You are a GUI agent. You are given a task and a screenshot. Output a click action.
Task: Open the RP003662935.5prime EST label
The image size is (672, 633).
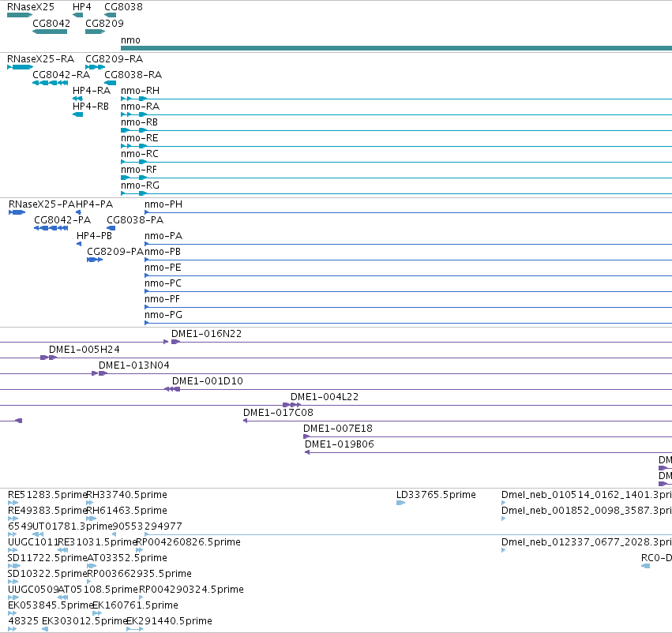click(139, 574)
